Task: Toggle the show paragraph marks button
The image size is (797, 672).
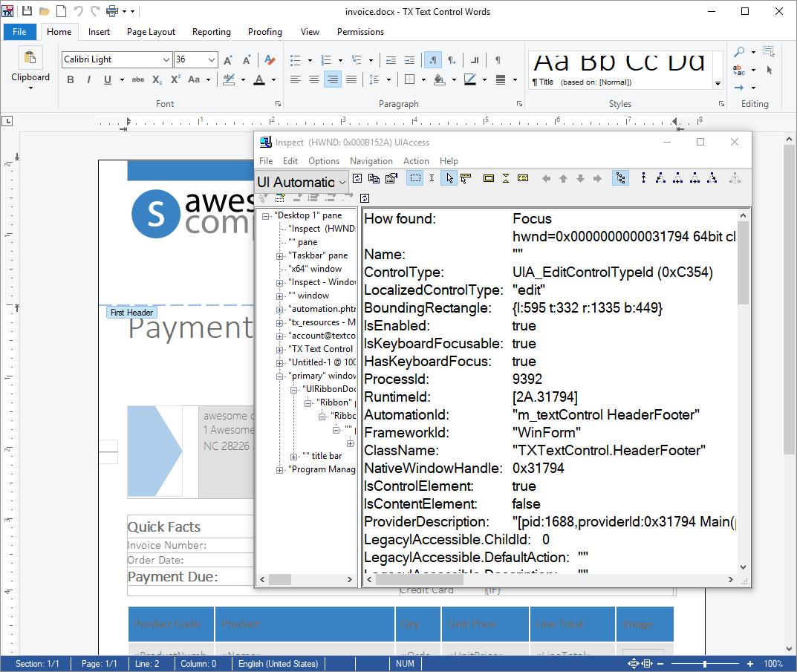Action: [x=498, y=61]
